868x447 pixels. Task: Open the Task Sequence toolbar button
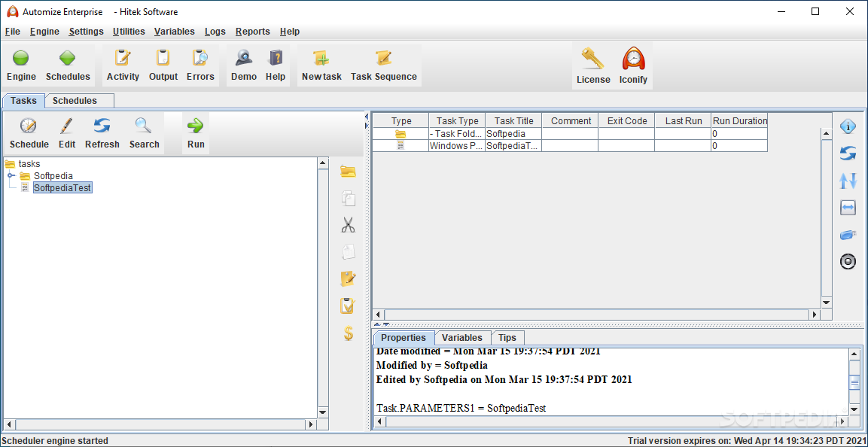coord(384,65)
